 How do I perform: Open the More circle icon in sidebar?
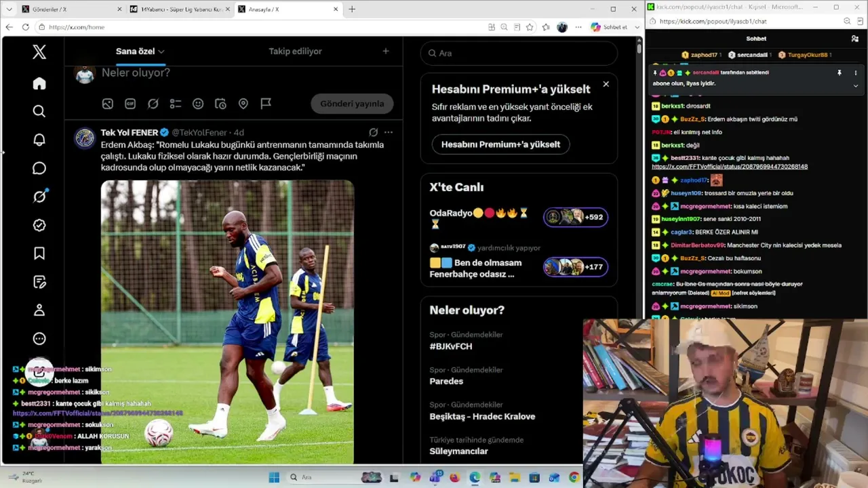coord(39,339)
